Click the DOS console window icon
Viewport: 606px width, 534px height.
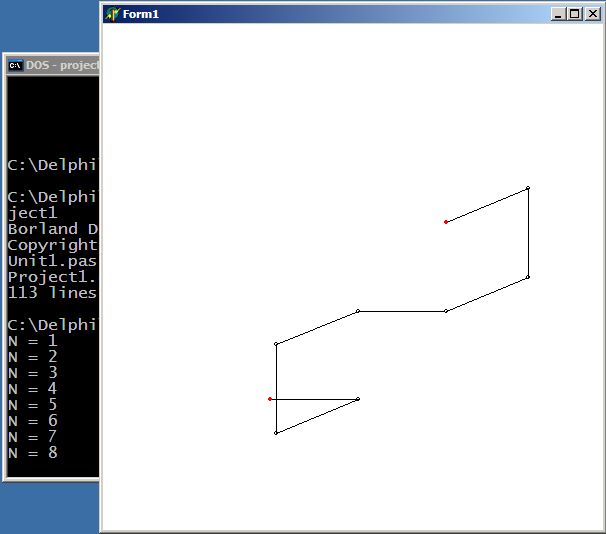(15, 66)
